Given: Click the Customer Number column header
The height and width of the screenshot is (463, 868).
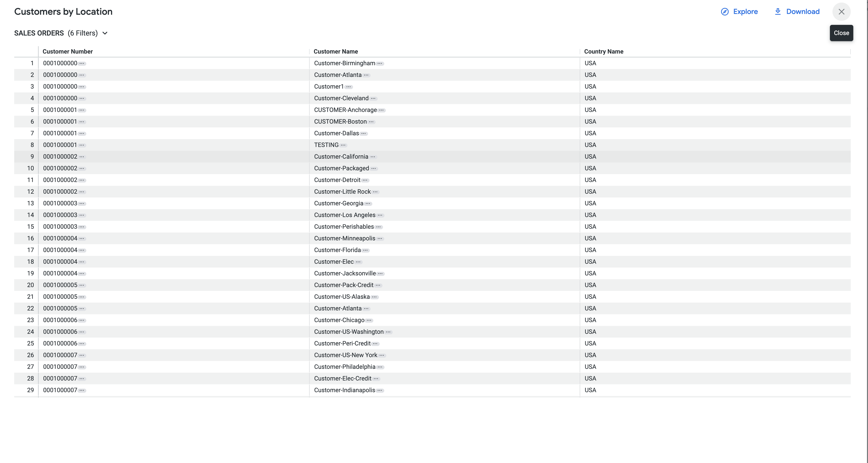Looking at the screenshot, I should [68, 52].
